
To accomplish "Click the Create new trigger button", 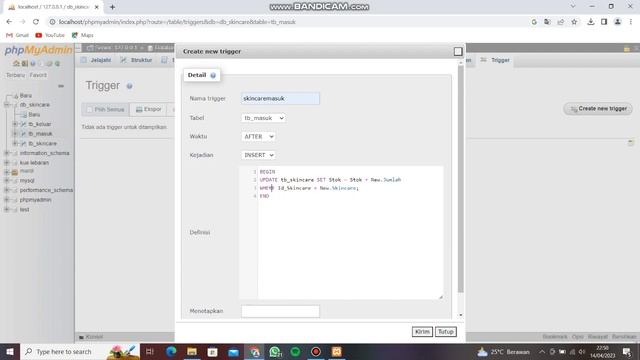I will (x=598, y=109).
